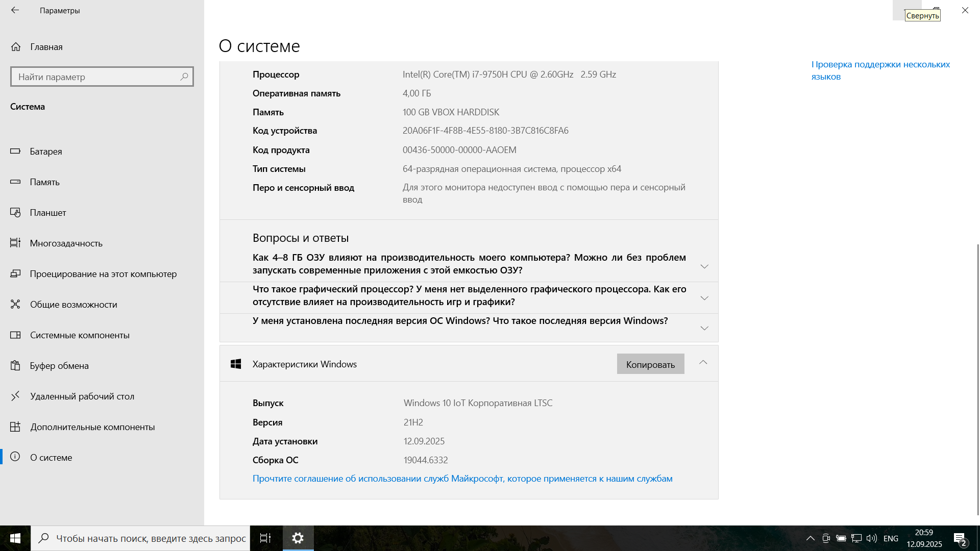
Task: Open the Память storage section
Action: click(x=44, y=182)
